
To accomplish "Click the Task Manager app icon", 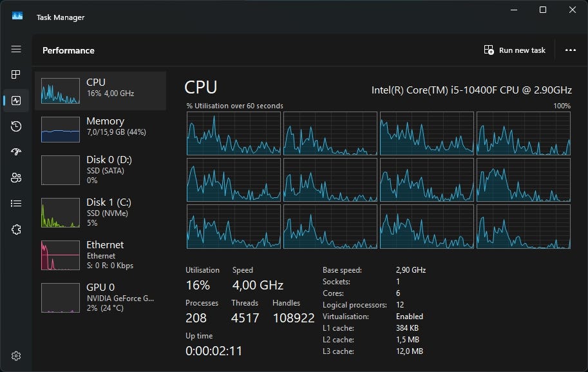I will [17, 15].
